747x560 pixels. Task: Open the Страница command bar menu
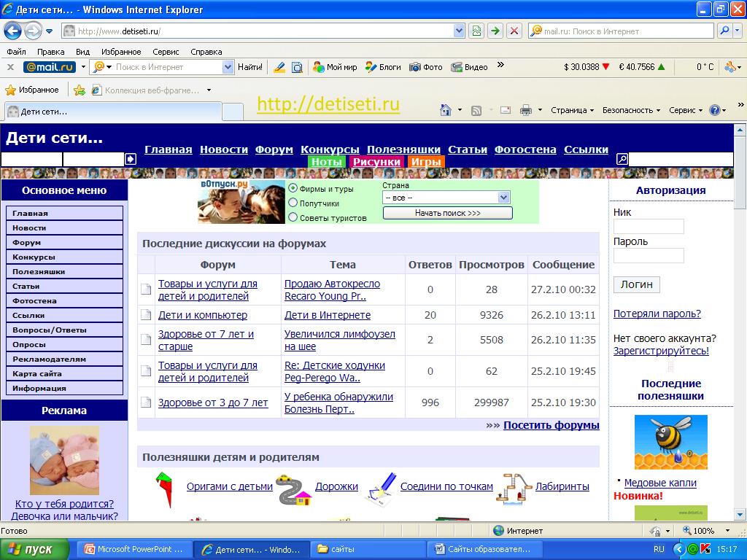(x=572, y=111)
